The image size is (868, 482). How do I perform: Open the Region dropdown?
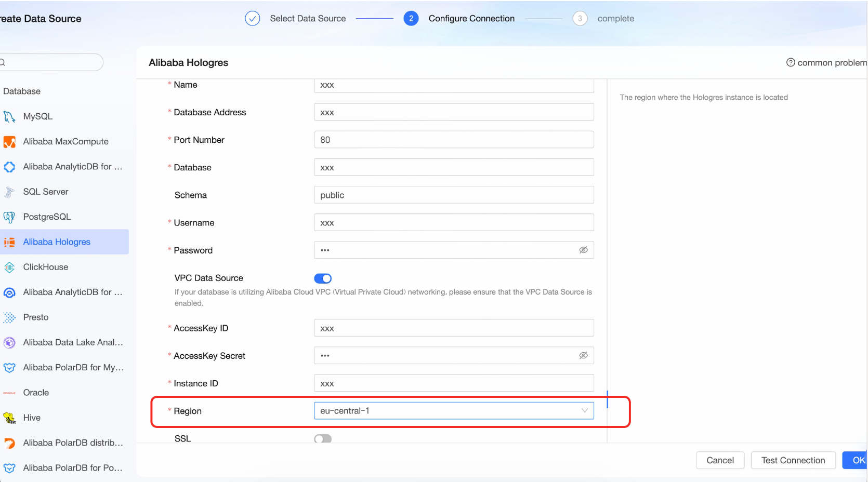coord(454,411)
